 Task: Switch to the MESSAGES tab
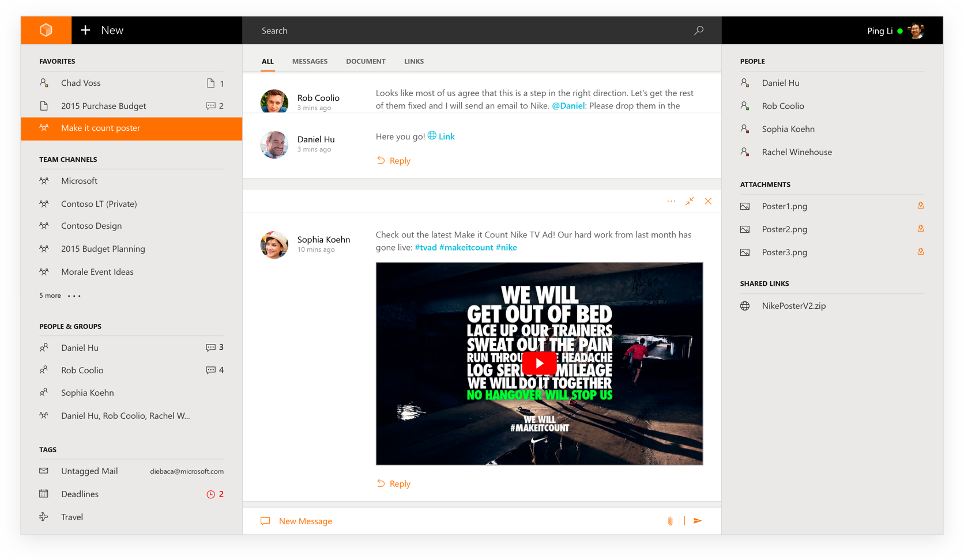point(310,61)
